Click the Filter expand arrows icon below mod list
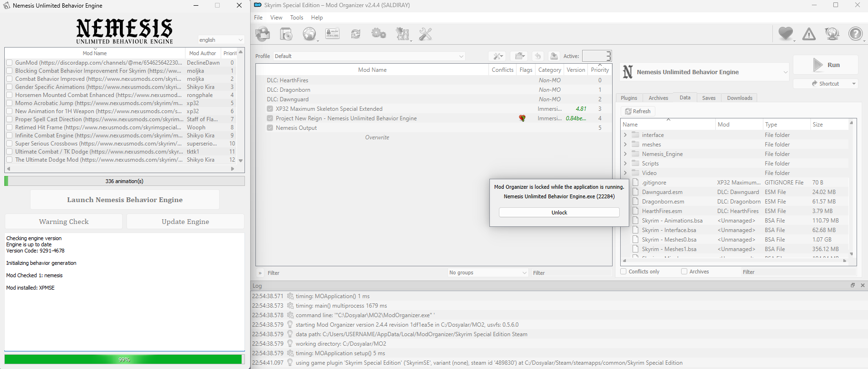The height and width of the screenshot is (369, 868). tap(260, 273)
